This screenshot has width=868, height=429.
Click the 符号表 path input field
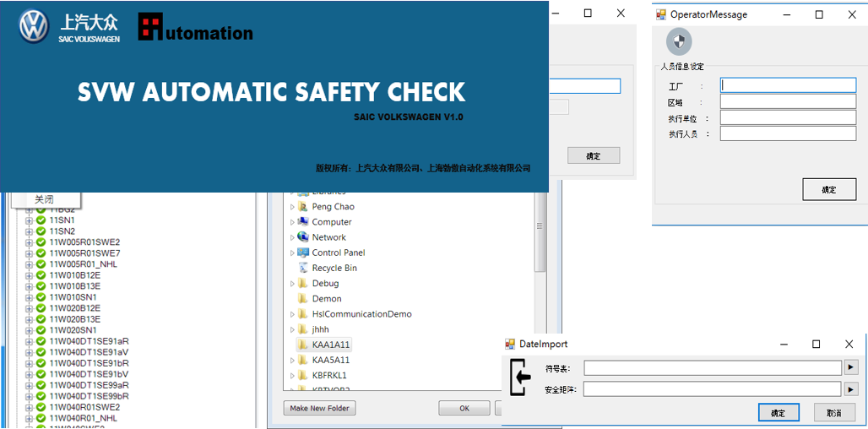point(713,368)
